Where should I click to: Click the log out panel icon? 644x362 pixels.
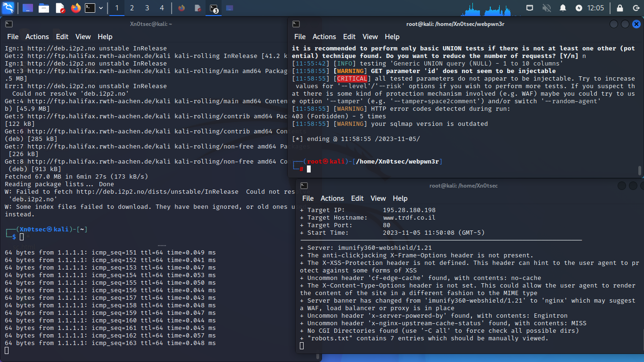pyautogui.click(x=635, y=8)
